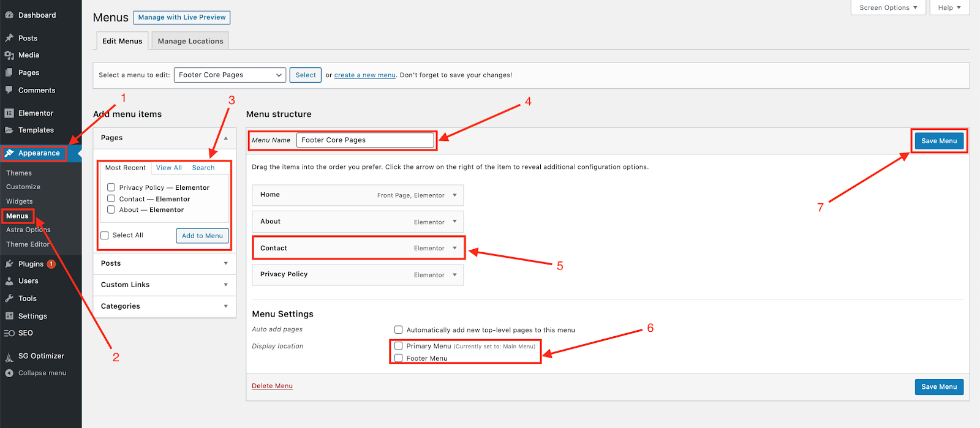
Task: Click the top Save Menu button
Action: point(939,141)
